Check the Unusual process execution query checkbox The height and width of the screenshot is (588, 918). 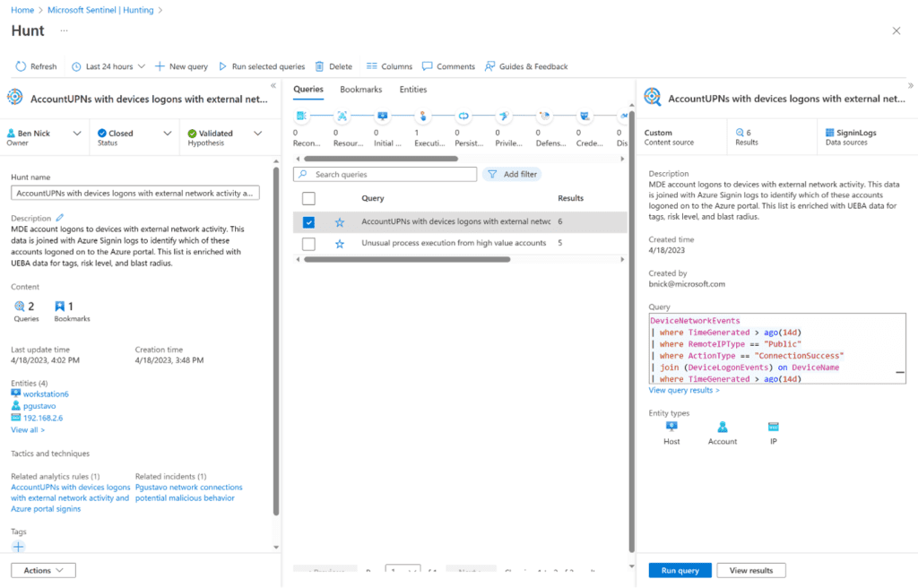(x=309, y=244)
